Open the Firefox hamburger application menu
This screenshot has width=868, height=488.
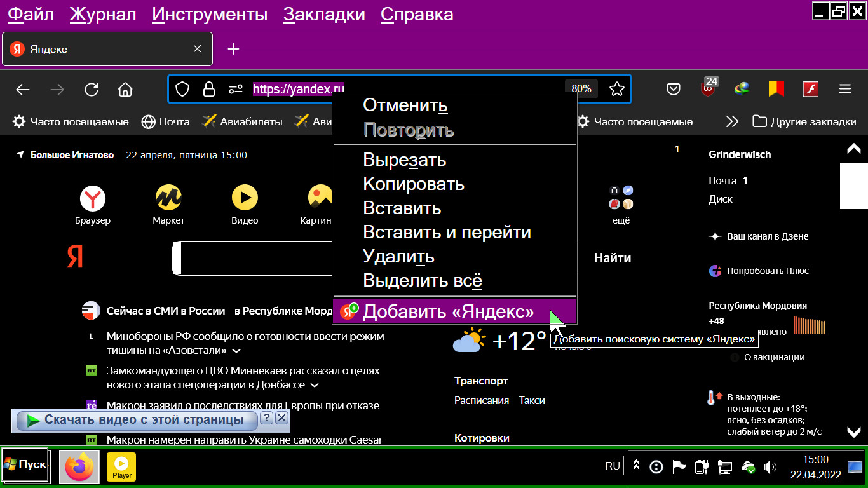tap(844, 90)
